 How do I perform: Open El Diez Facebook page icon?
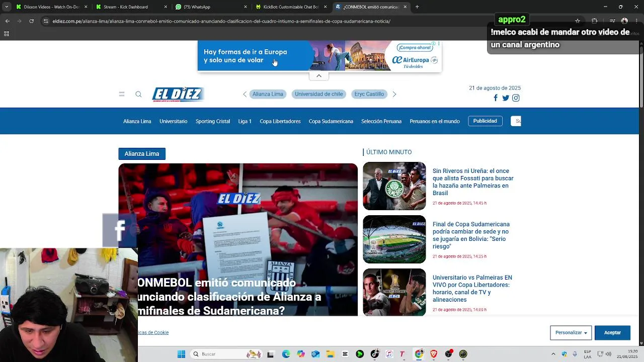coord(496,98)
